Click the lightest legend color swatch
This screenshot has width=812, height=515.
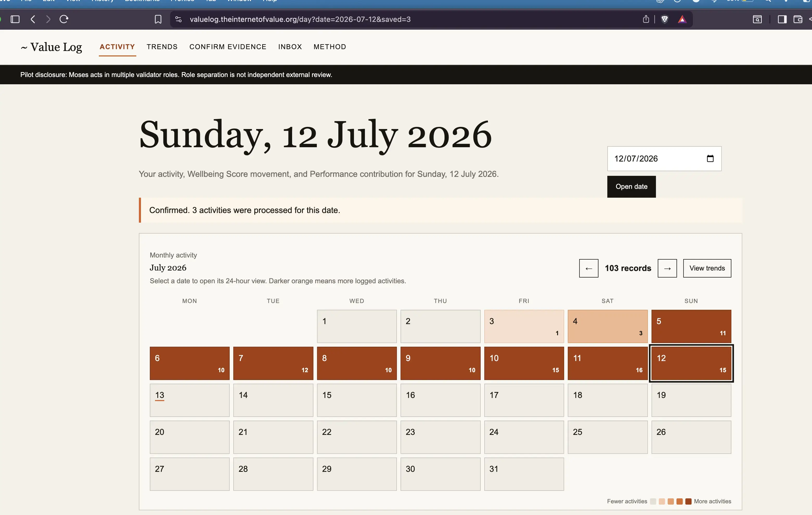coord(653,501)
